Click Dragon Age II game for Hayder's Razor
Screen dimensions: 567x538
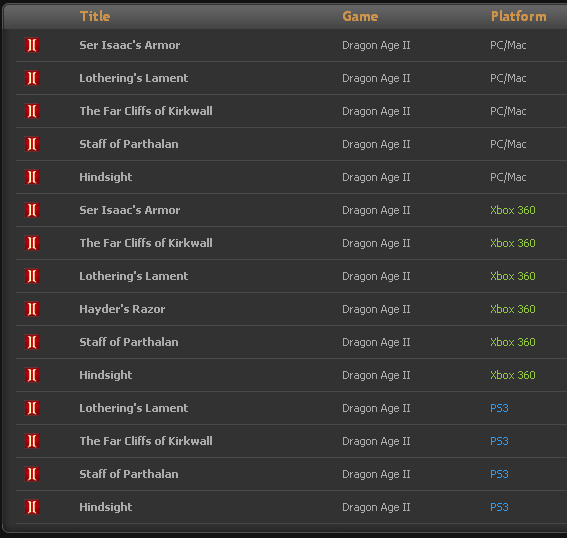tap(376, 309)
